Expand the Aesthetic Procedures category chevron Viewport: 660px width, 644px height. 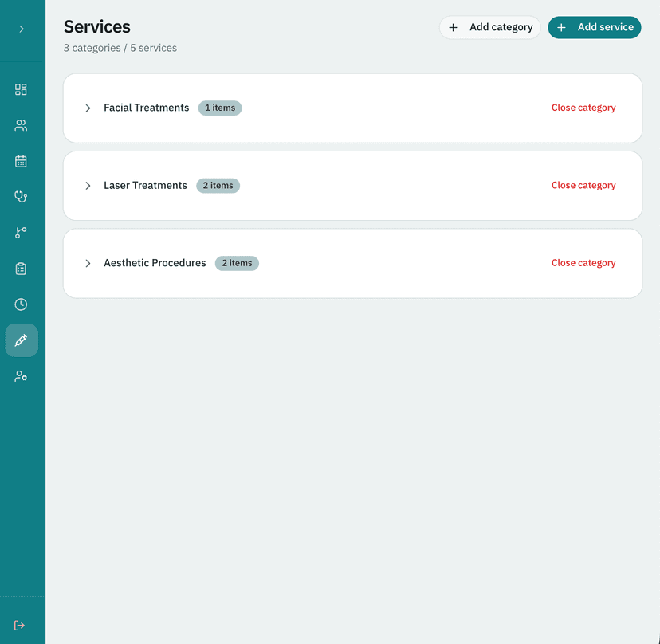(88, 264)
